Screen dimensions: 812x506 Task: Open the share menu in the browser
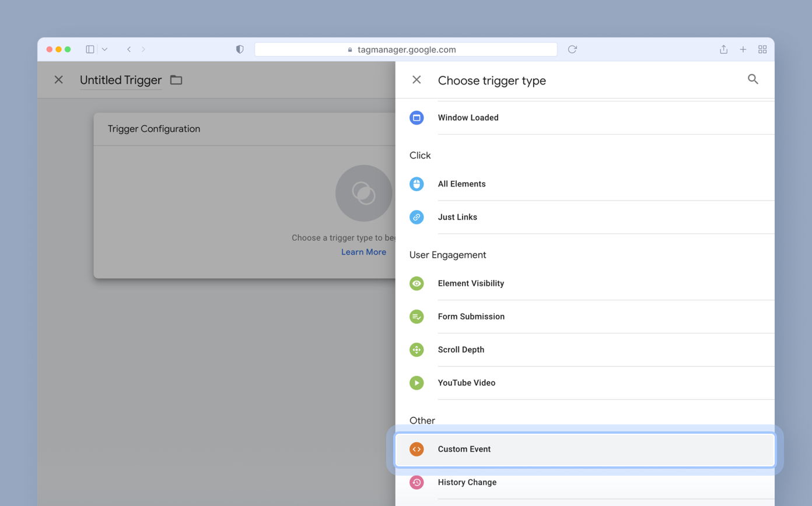(723, 49)
